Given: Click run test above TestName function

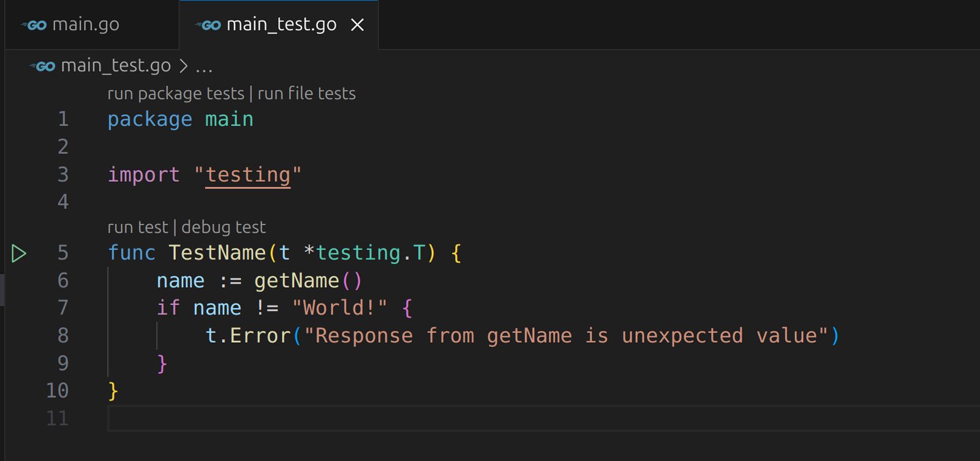Looking at the screenshot, I should 137,227.
